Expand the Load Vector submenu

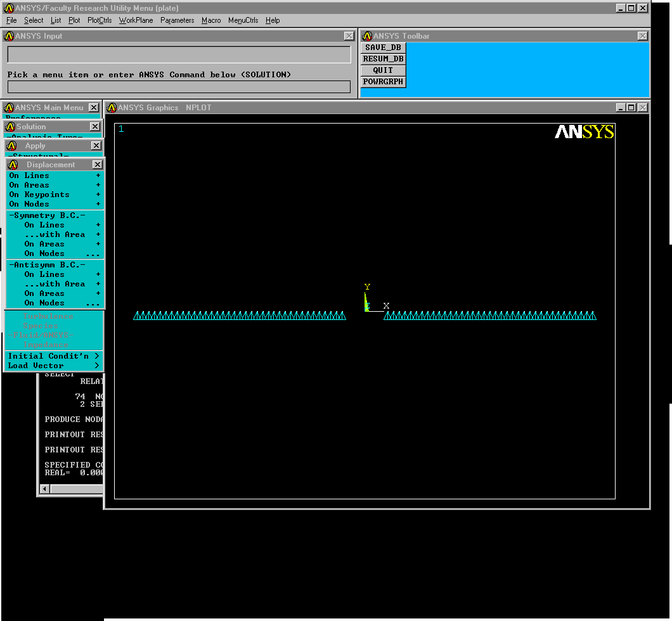pyautogui.click(x=53, y=366)
